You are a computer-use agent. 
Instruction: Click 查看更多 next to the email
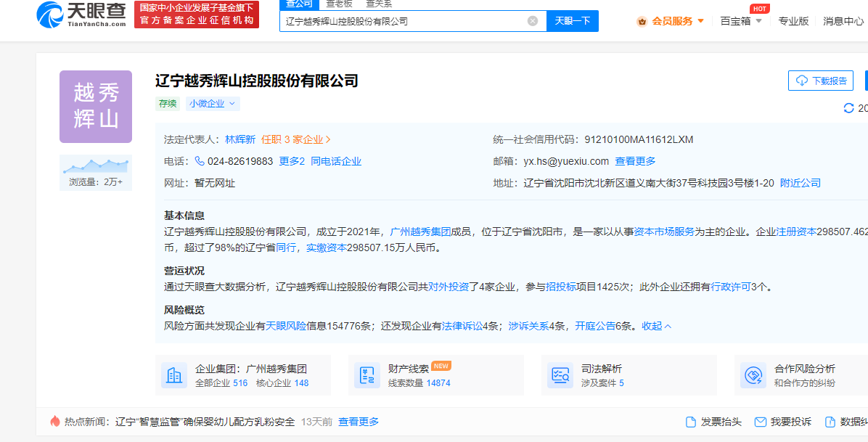click(x=636, y=161)
